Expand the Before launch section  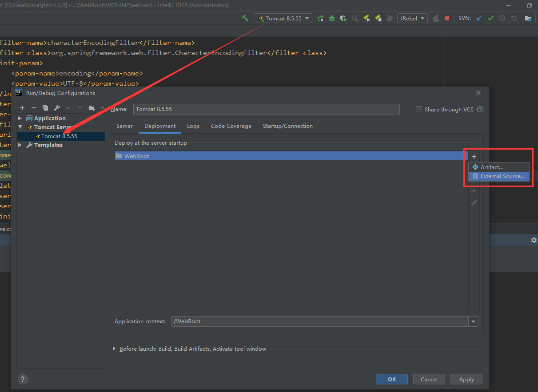pyautogui.click(x=115, y=349)
